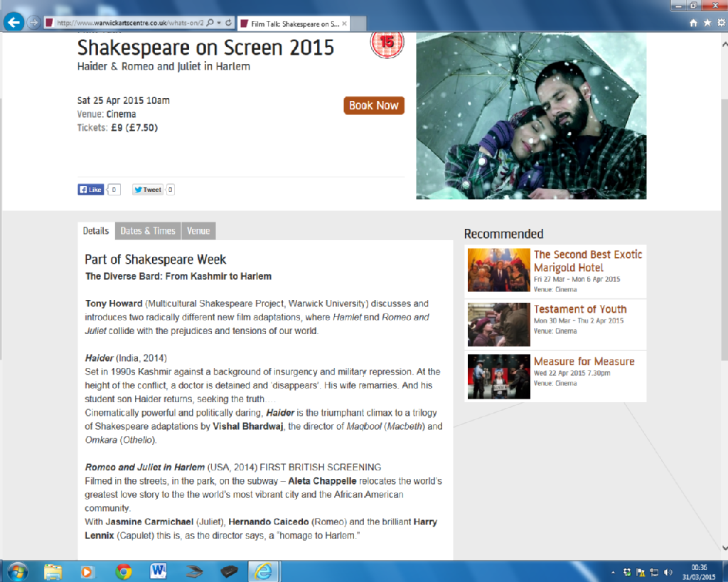The image size is (728, 582).
Task: Open The Second Best Exotic Marigold Hotel link
Action: click(587, 261)
